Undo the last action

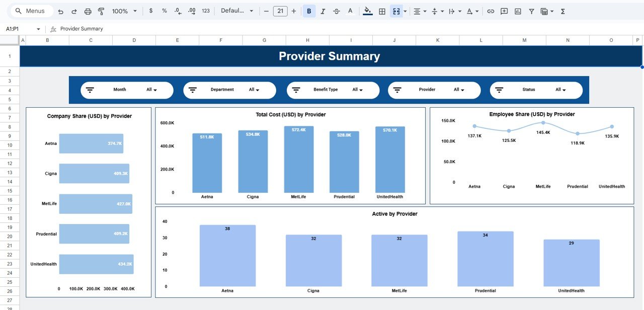[61, 10]
